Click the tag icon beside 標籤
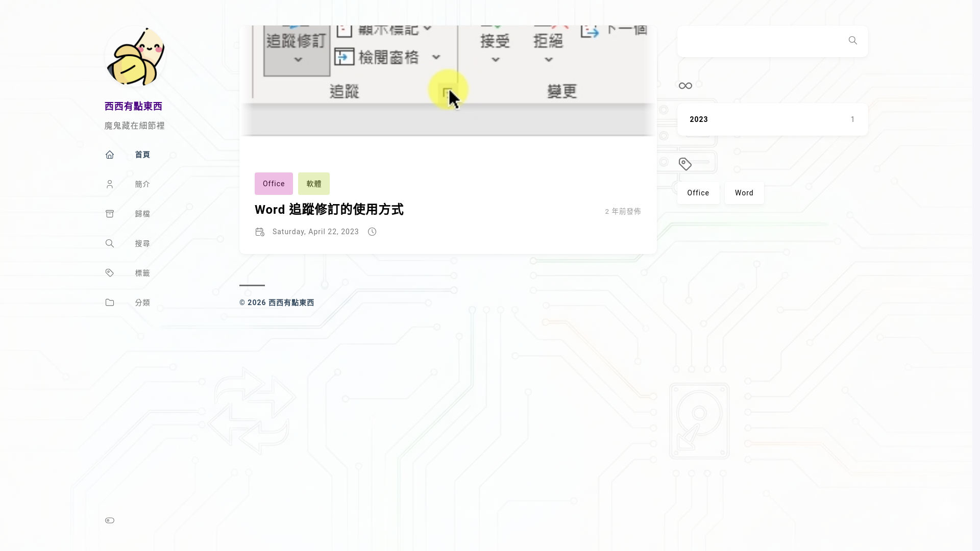 (110, 273)
